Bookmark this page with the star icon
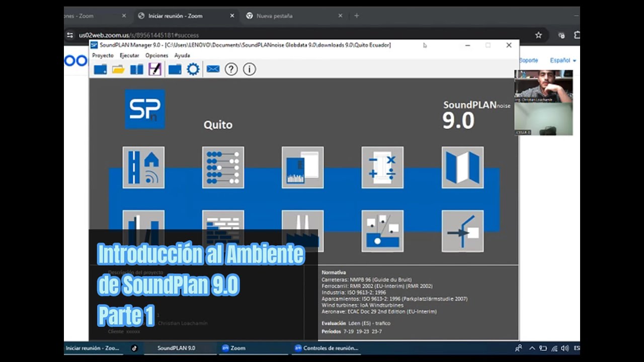Screen dimensions: 644x362 [x=538, y=35]
